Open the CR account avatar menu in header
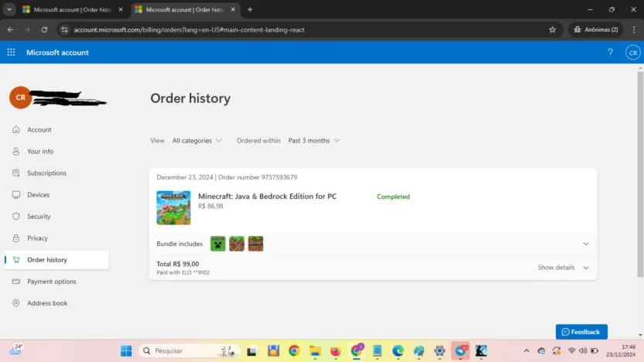Viewport: 644px width, 362px height. (x=633, y=53)
